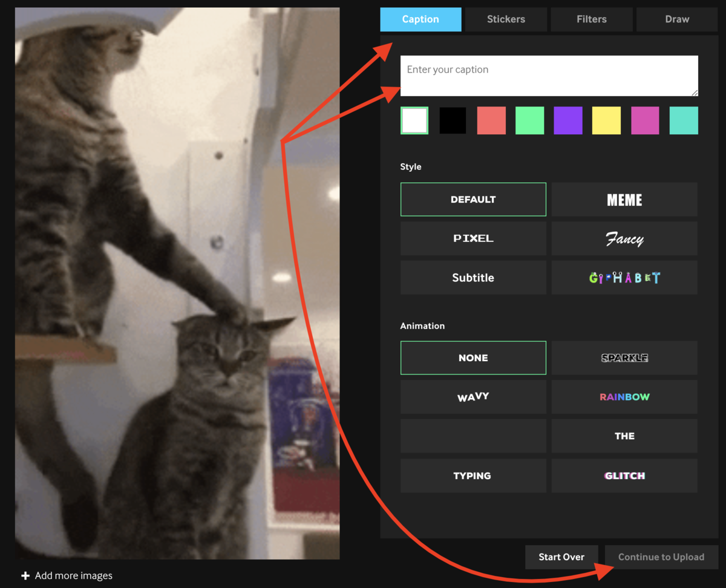Choose the PIXEL caption style
726x588 pixels.
(x=473, y=238)
